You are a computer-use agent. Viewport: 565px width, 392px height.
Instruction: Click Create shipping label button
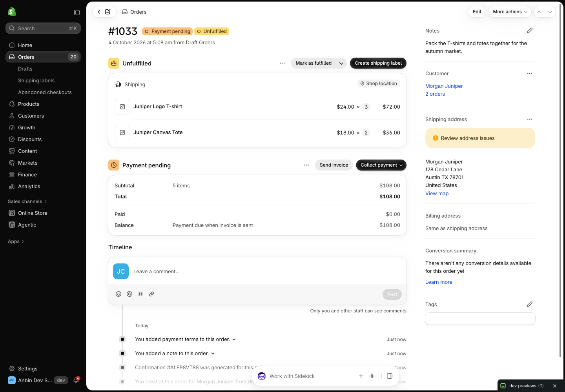click(x=378, y=63)
